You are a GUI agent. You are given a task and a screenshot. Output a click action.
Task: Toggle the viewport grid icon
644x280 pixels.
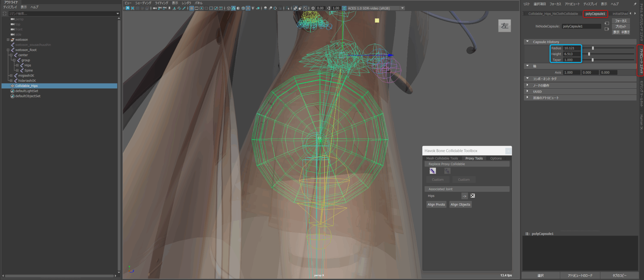pyautogui.click(x=192, y=8)
